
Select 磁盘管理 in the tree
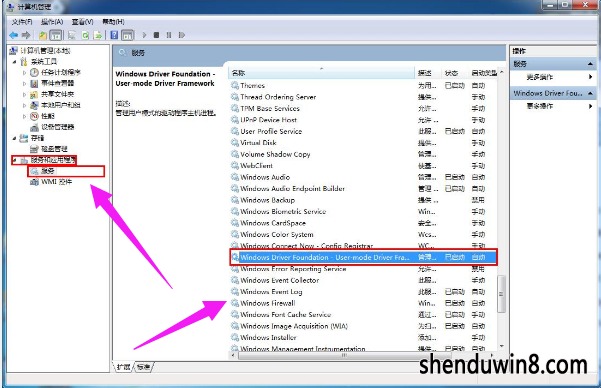coord(49,149)
